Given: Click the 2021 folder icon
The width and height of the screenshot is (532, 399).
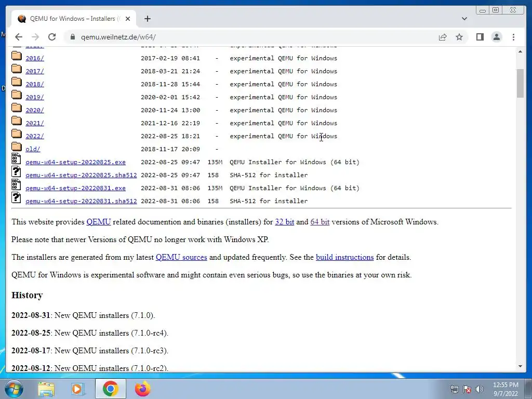Looking at the screenshot, I should (16, 121).
